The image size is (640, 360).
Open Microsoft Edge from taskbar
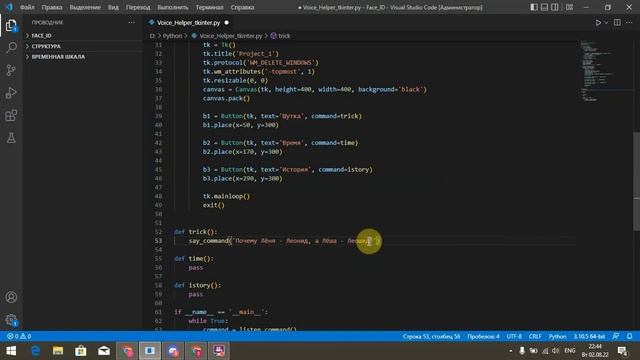36,351
